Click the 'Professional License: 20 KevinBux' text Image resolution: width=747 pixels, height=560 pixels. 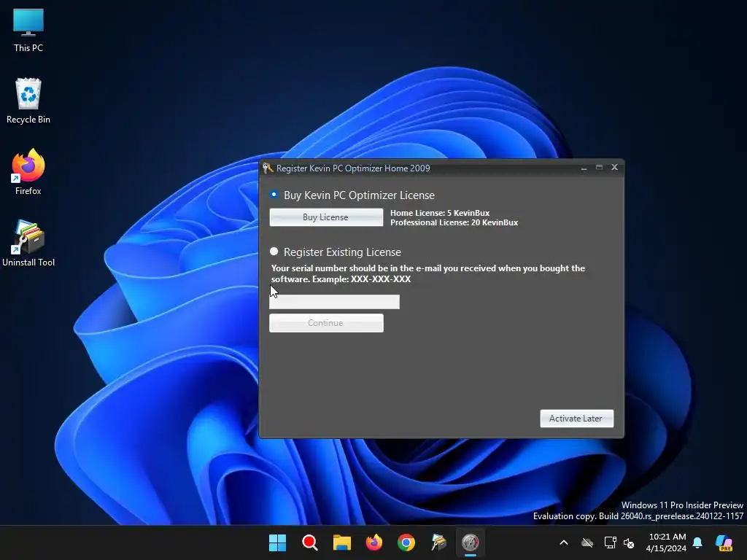point(454,222)
